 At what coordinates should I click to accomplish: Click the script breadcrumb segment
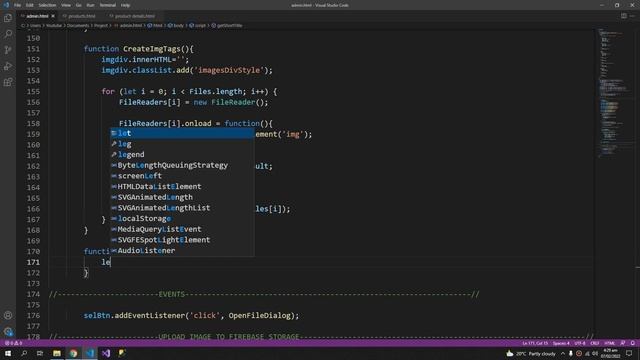(x=200, y=25)
